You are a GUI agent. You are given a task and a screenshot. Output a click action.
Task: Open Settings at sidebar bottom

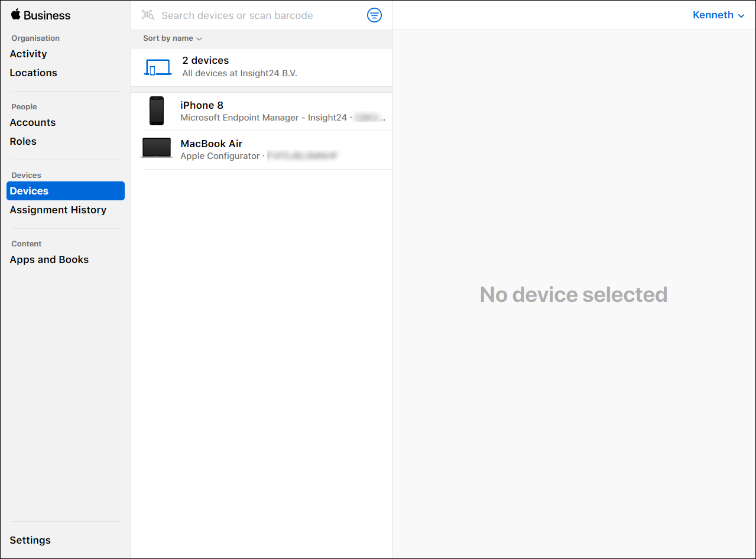[30, 540]
